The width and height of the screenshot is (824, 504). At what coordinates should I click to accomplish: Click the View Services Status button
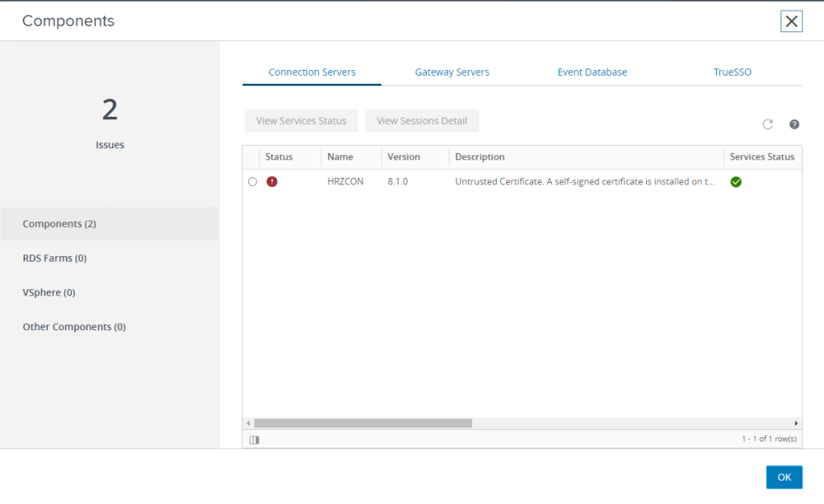coord(301,121)
